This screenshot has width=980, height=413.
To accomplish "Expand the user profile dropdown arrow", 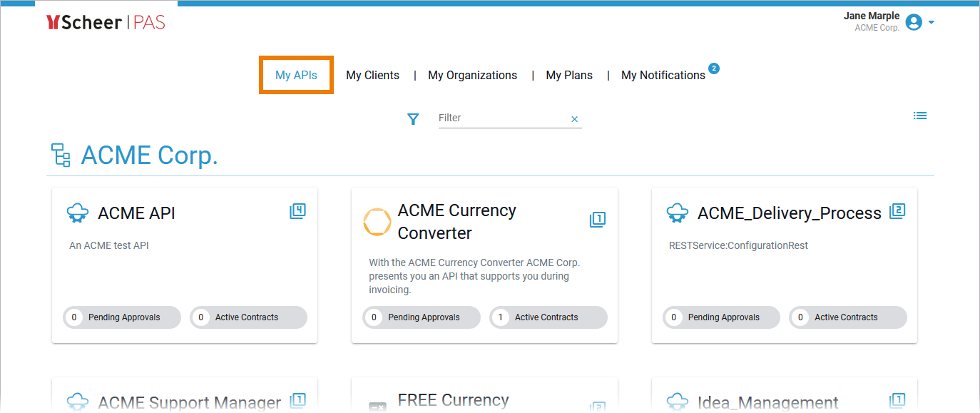I will [931, 23].
